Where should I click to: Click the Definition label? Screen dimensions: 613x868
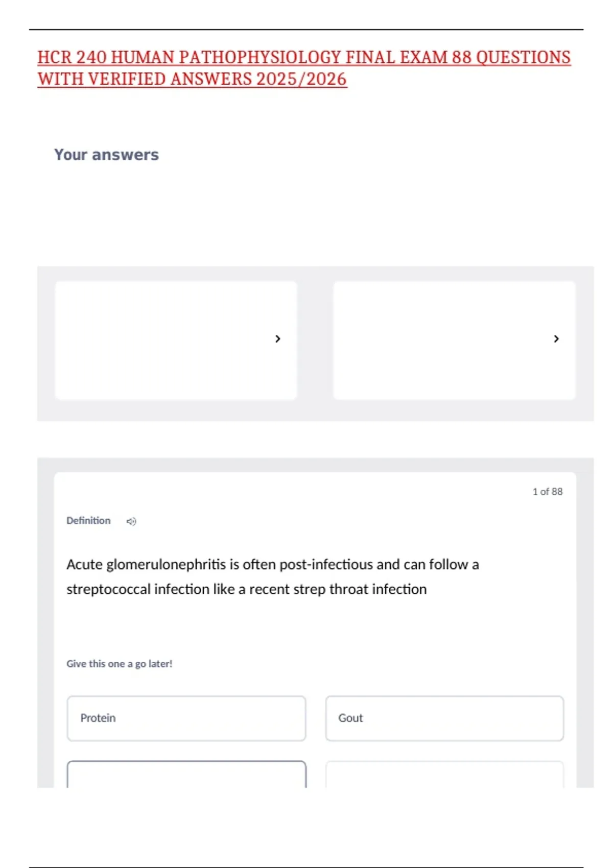click(x=88, y=521)
